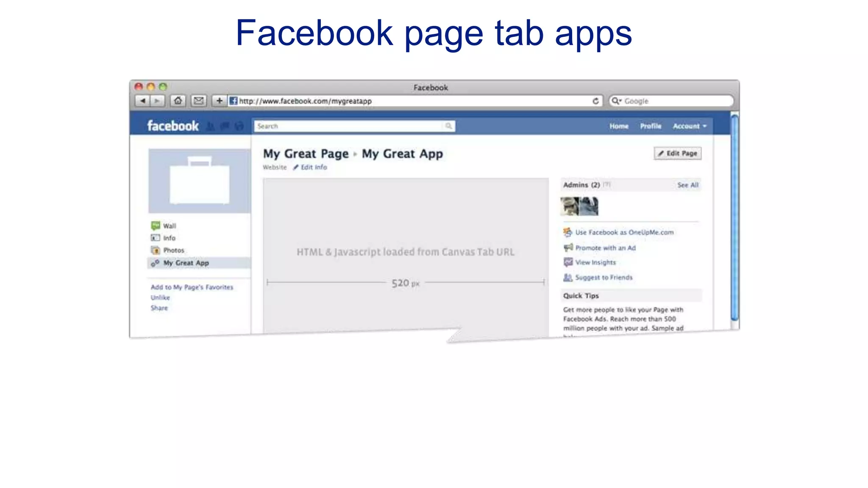The width and height of the screenshot is (868, 488).
Task: Click the first admin profile photo
Action: (x=570, y=206)
